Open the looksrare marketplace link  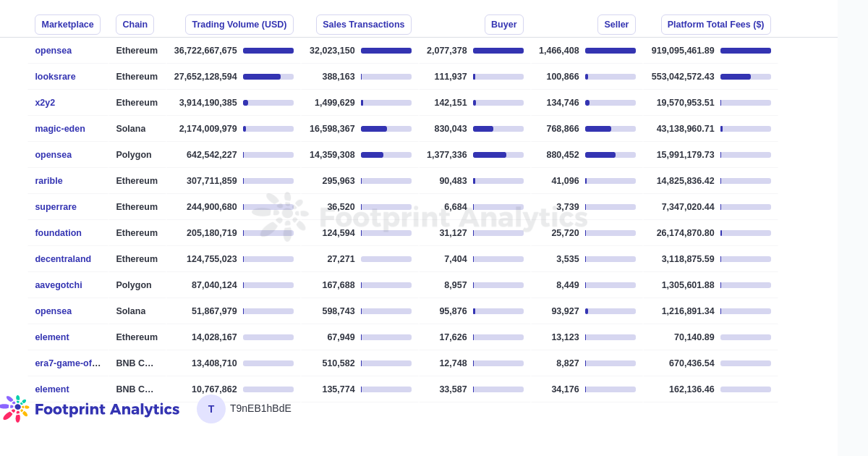55,77
